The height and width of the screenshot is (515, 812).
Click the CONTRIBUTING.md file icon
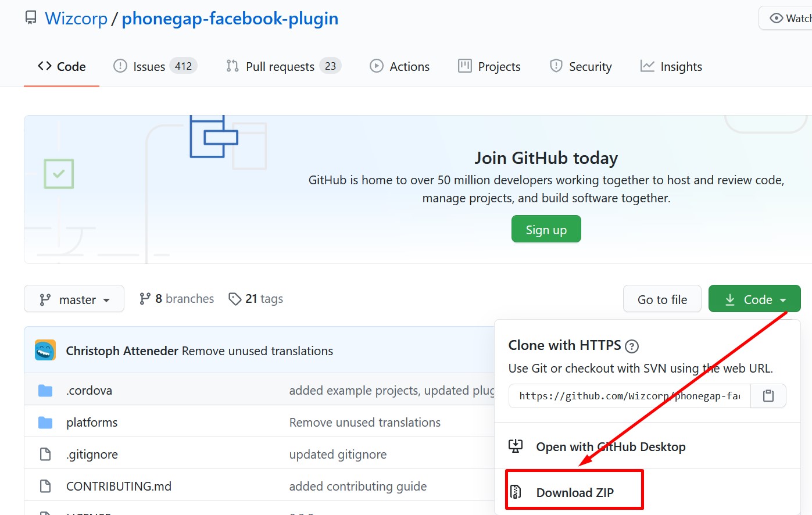coord(45,487)
